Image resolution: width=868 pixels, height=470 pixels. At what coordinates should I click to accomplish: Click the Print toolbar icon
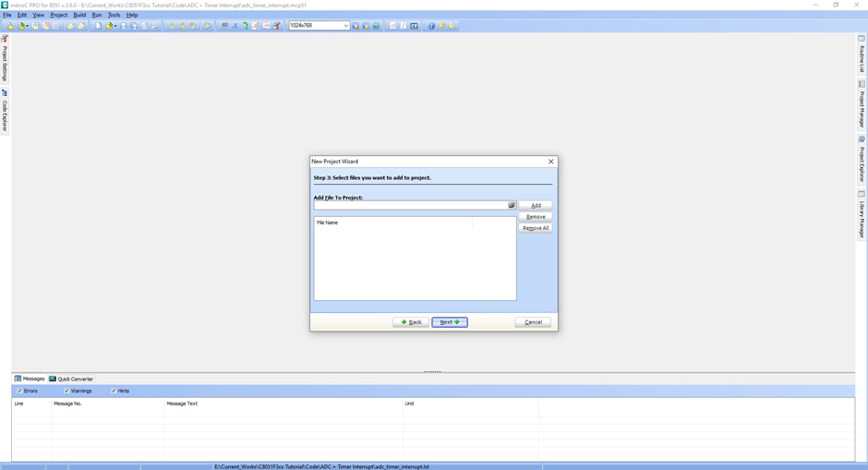coord(154,26)
